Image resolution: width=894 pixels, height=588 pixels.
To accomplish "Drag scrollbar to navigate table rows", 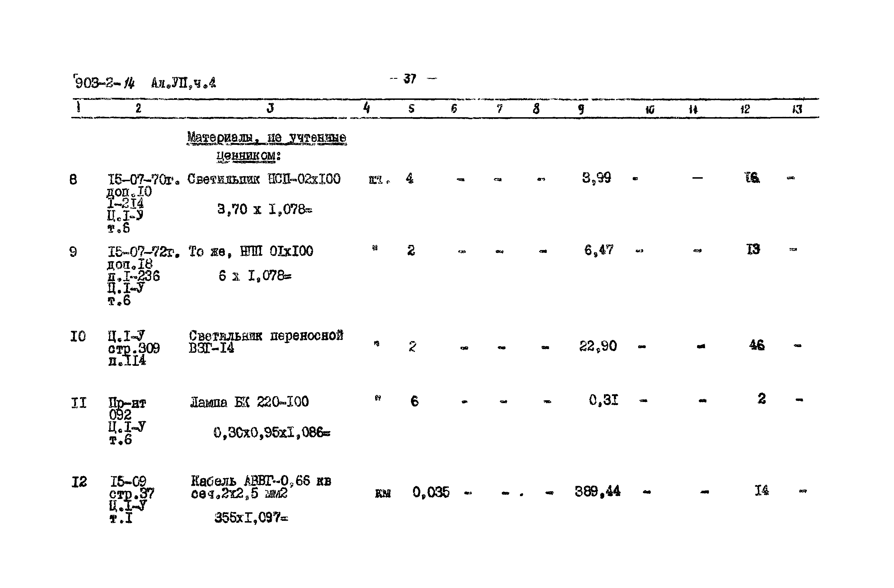I will pos(889,294).
